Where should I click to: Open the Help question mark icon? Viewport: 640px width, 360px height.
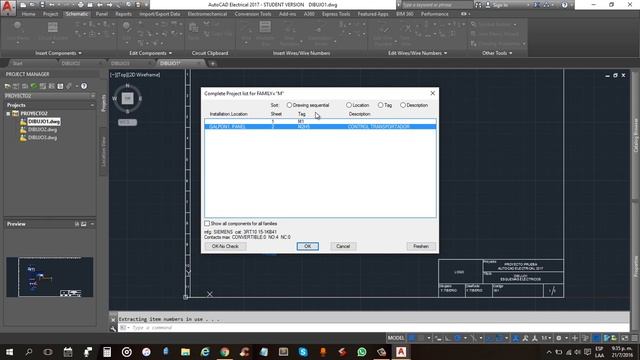click(x=564, y=5)
